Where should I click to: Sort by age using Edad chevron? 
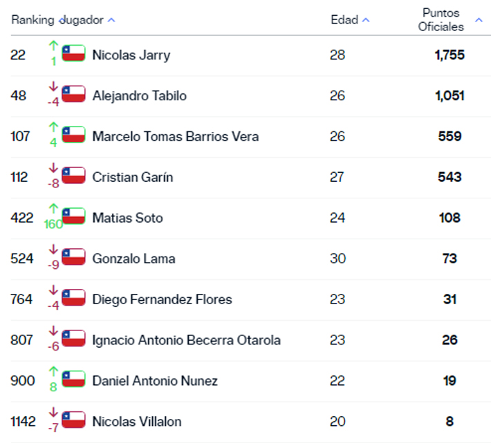(366, 20)
